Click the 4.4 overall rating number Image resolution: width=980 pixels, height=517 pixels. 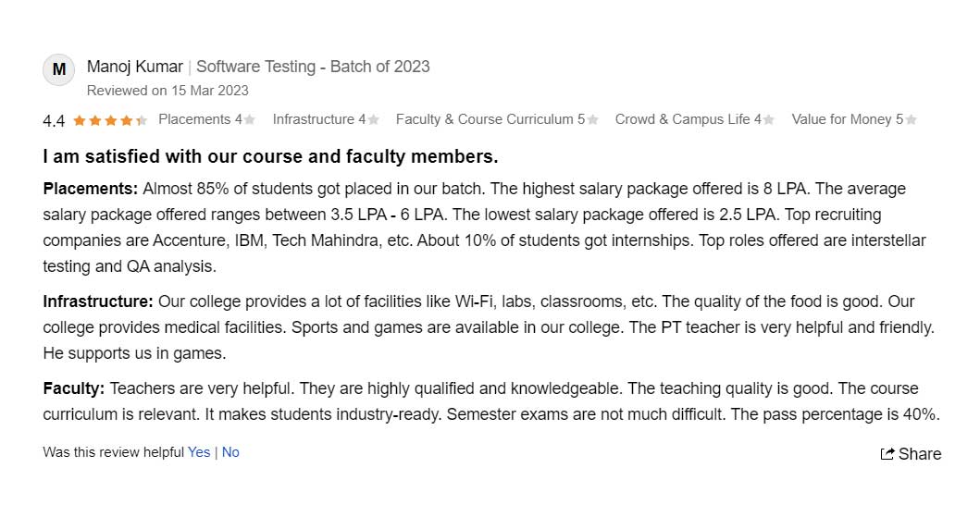pos(54,121)
